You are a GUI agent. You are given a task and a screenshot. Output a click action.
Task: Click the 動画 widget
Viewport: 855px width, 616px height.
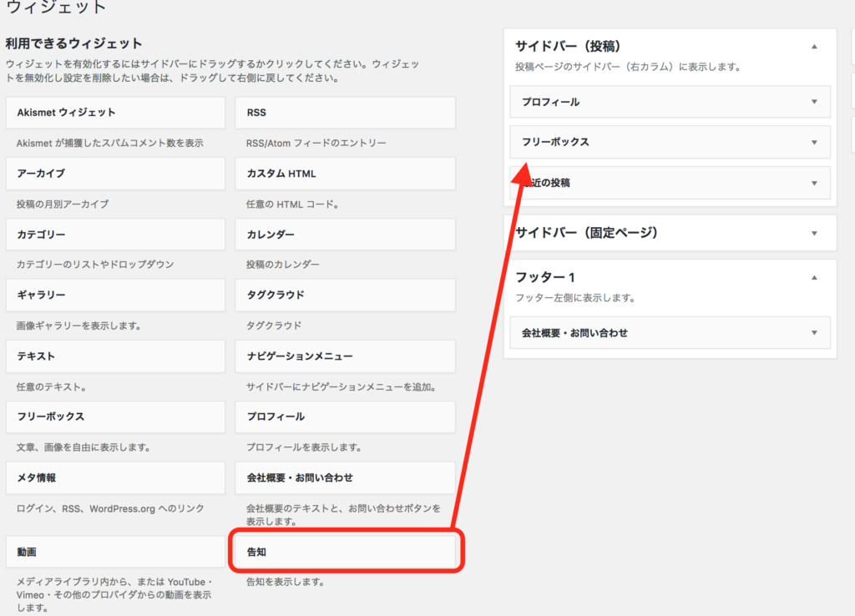[115, 553]
